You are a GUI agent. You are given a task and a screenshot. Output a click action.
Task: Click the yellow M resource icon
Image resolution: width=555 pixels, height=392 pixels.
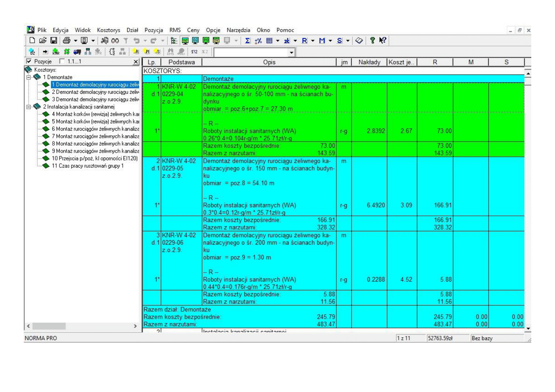(x=146, y=51)
